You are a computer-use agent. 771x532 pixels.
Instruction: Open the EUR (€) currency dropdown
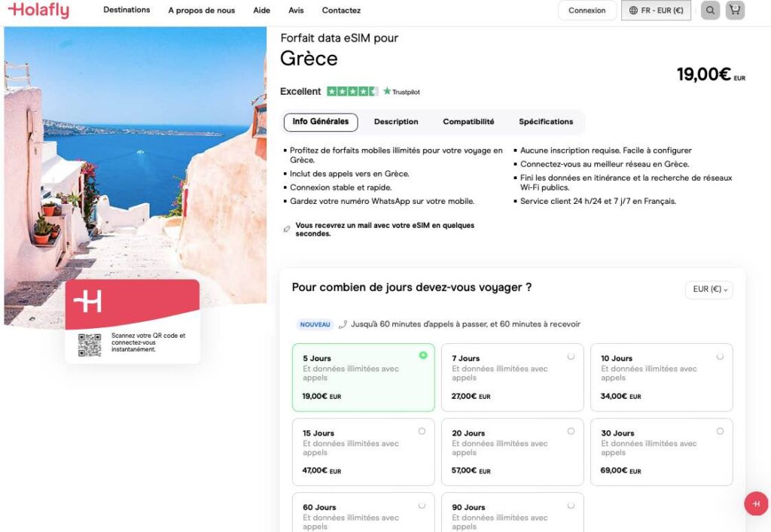click(708, 290)
